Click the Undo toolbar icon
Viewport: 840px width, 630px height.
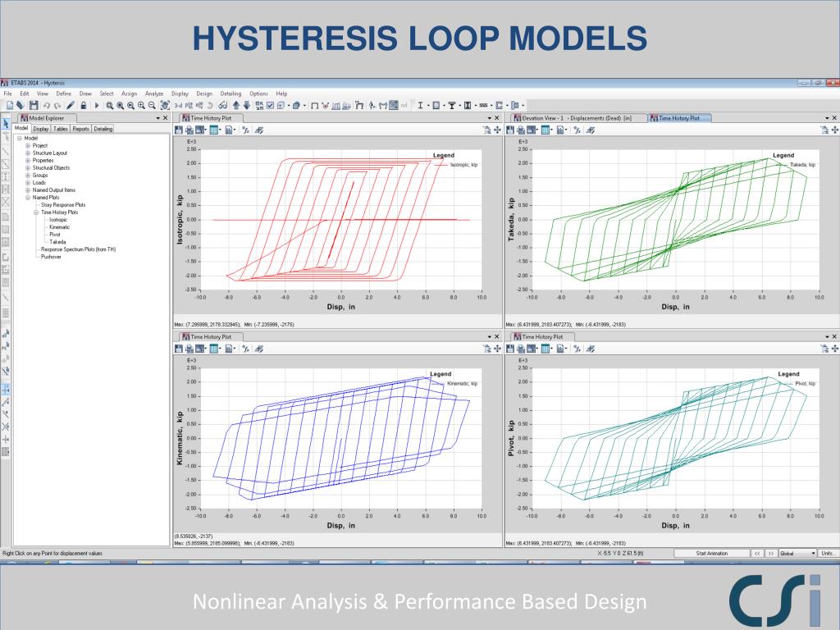(47, 106)
